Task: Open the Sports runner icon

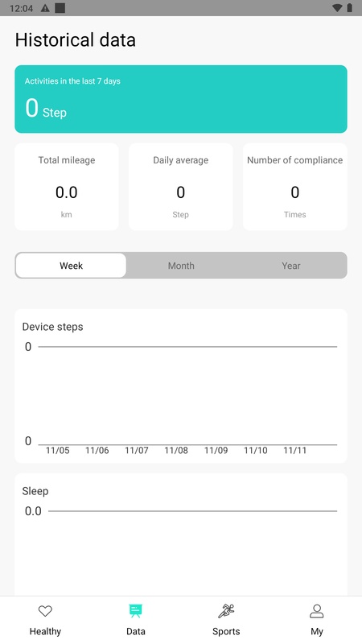Action: (226, 611)
